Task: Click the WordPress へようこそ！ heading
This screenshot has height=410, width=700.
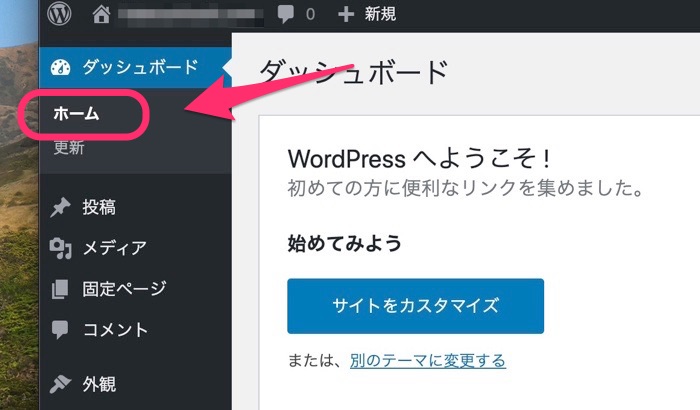Action: tap(419, 159)
